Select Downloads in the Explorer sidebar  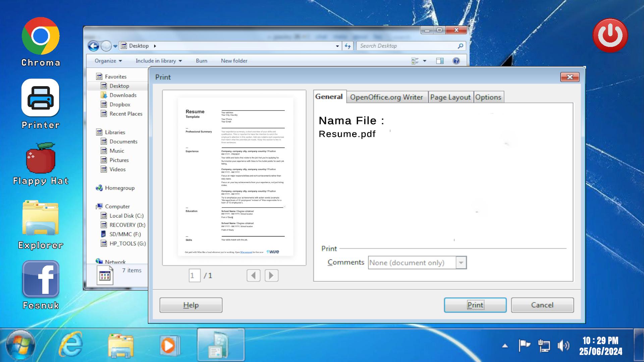pyautogui.click(x=123, y=95)
